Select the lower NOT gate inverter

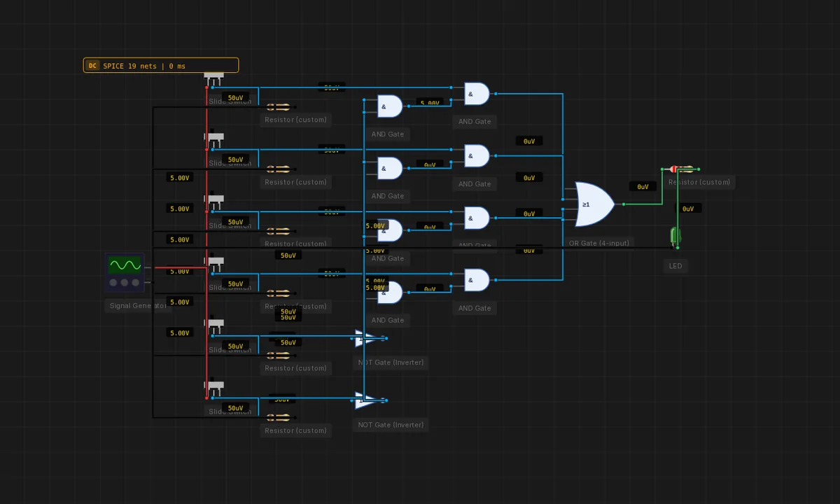(x=367, y=400)
